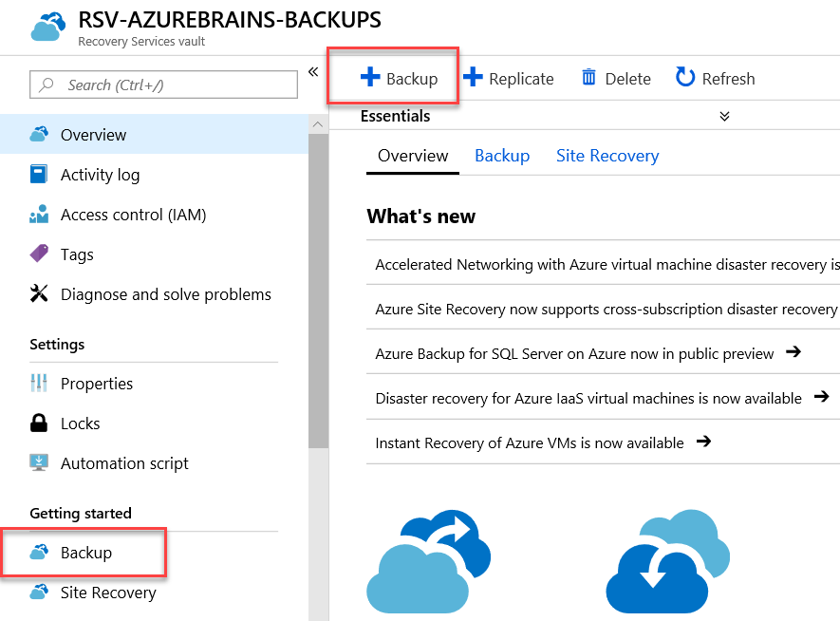Click the sidebar scrollbar up arrow
This screenshot has width=840, height=621.
pos(318,124)
